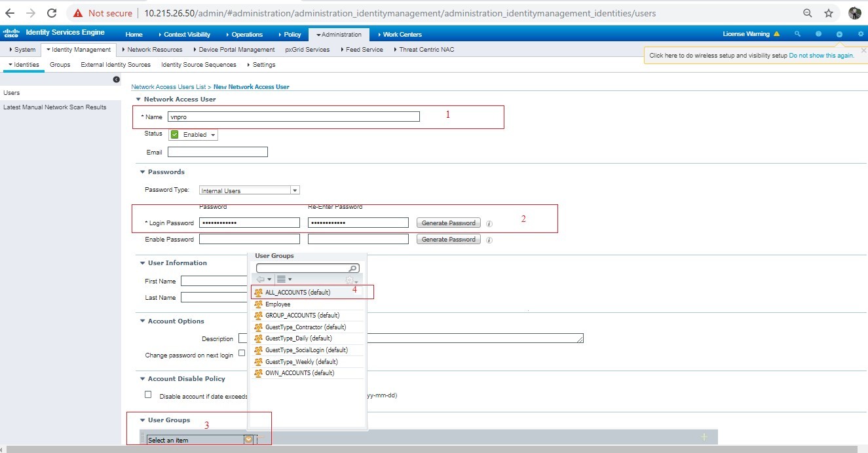Select GuestType_Contractor (default) group
The height and width of the screenshot is (453, 868).
(x=307, y=327)
